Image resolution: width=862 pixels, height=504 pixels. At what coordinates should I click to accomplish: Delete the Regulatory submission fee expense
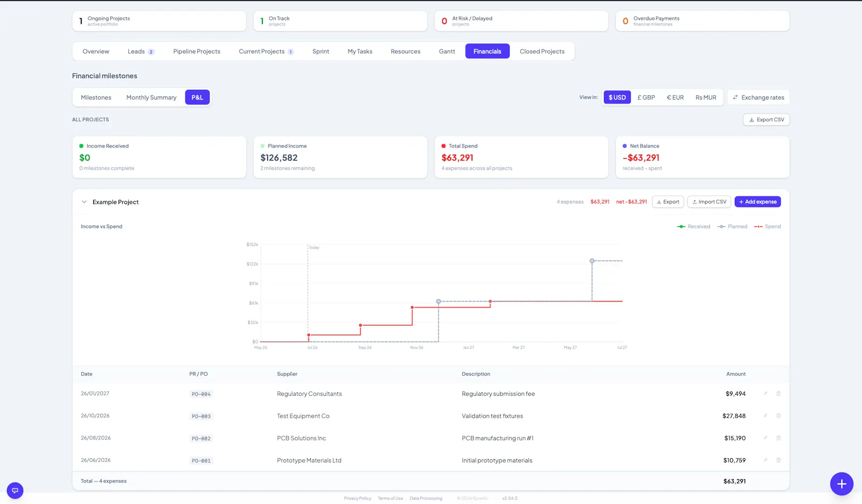tap(778, 394)
